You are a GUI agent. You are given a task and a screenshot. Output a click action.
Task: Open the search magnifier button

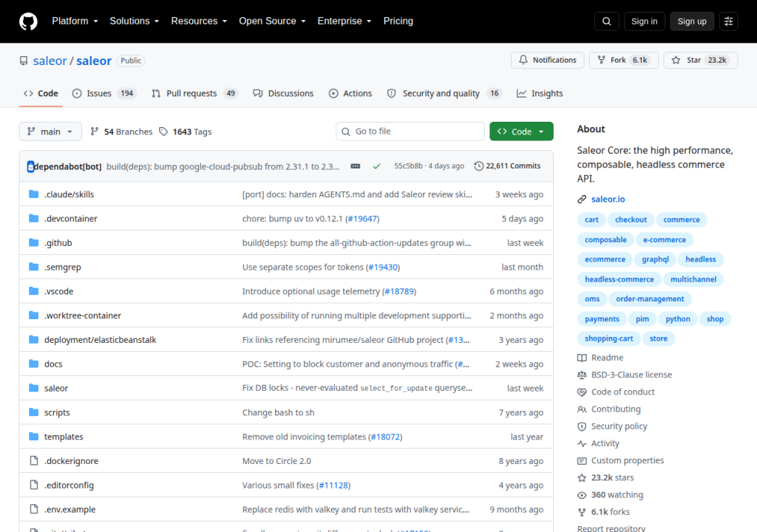[607, 21]
